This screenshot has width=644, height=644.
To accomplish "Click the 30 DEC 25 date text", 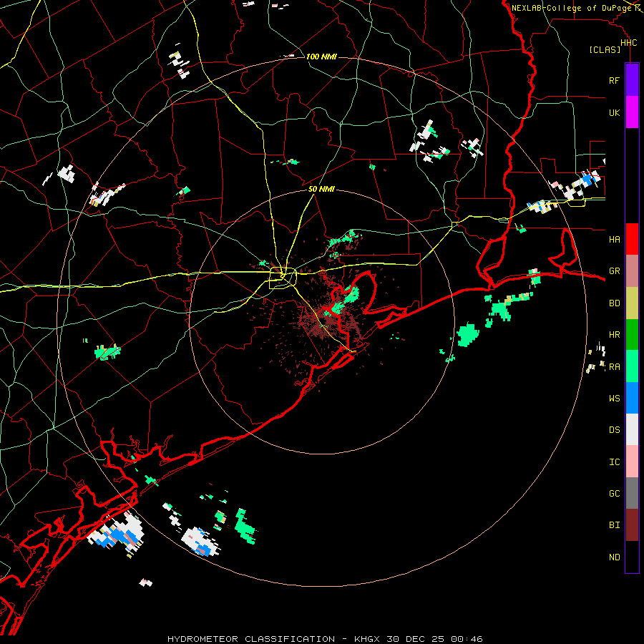I will point(415,639).
